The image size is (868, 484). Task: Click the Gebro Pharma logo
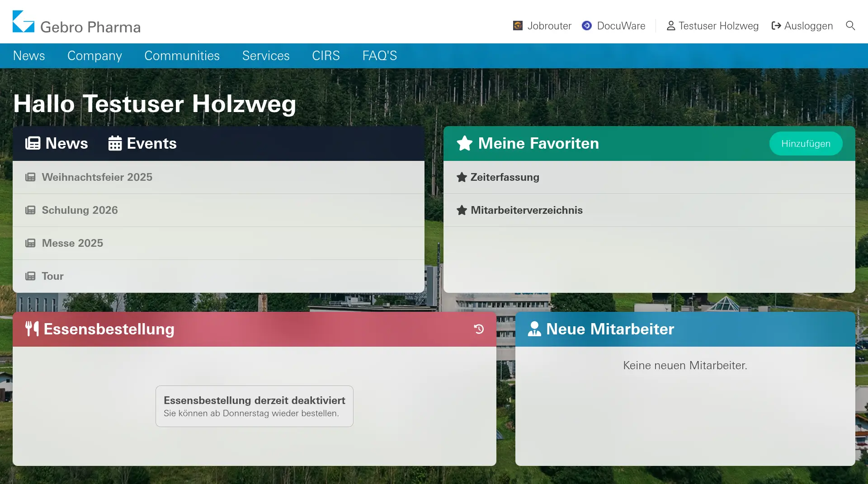(76, 22)
